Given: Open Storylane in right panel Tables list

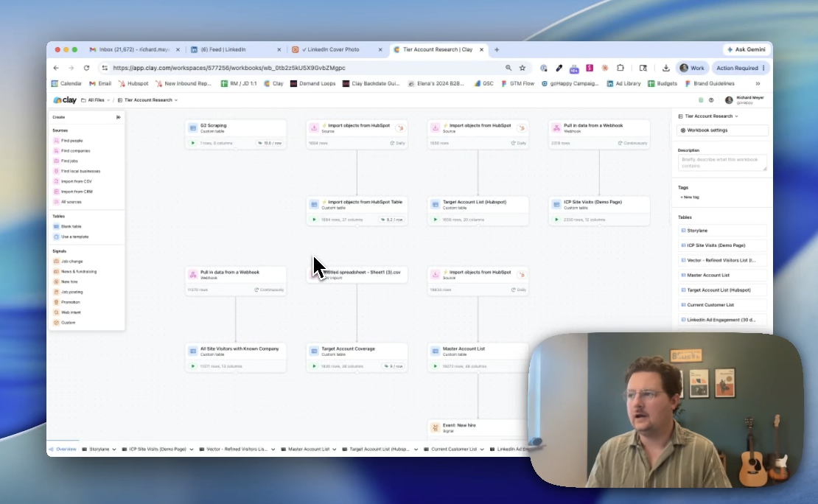Looking at the screenshot, I should (x=722, y=231).
